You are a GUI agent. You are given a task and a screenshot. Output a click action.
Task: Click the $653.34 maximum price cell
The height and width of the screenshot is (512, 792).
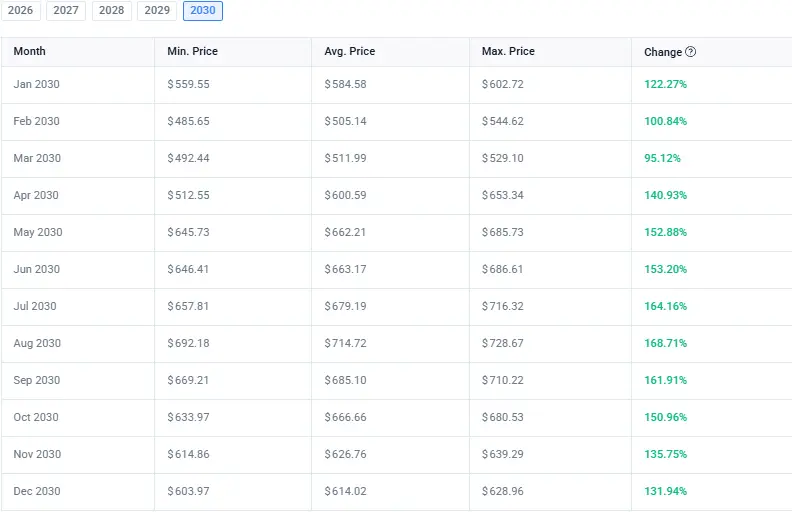click(503, 195)
